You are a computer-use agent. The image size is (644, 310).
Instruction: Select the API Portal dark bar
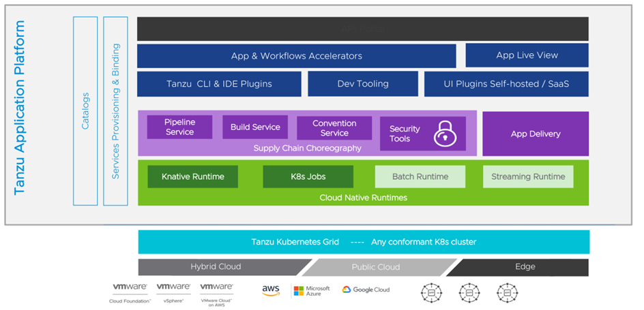[363, 29]
